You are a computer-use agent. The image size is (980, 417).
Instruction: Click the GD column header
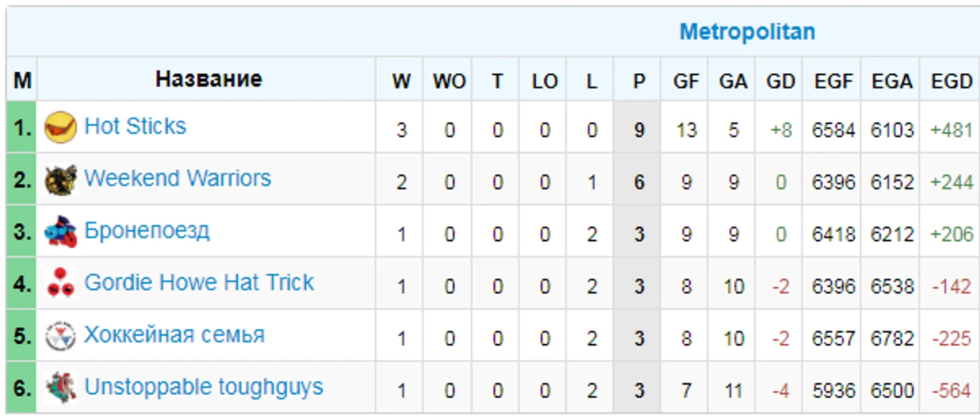781,81
